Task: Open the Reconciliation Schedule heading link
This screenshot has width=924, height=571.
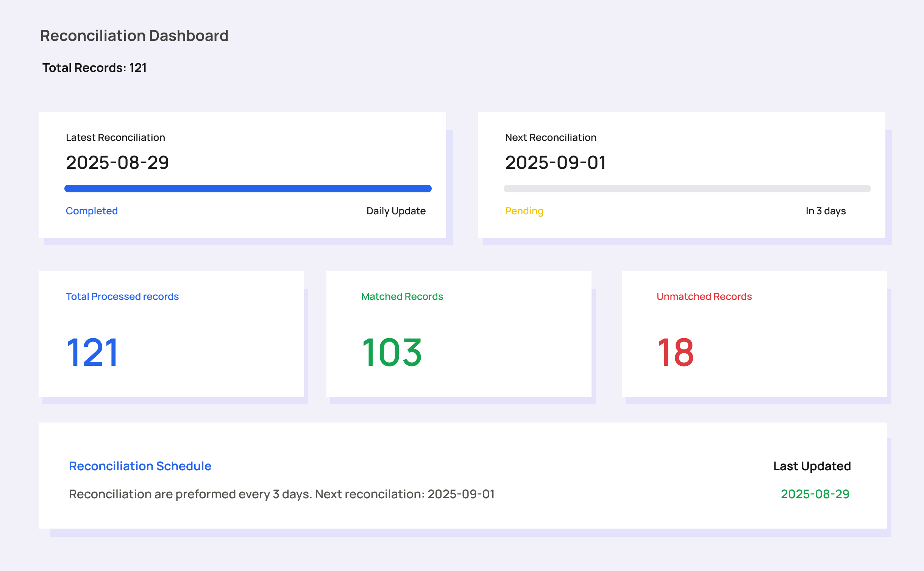Action: 140,466
